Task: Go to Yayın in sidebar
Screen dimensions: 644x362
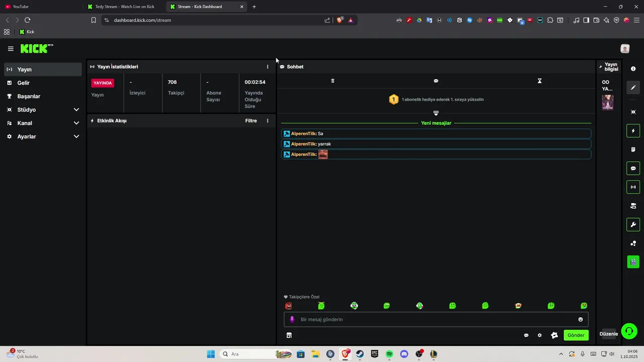Action: point(43,69)
